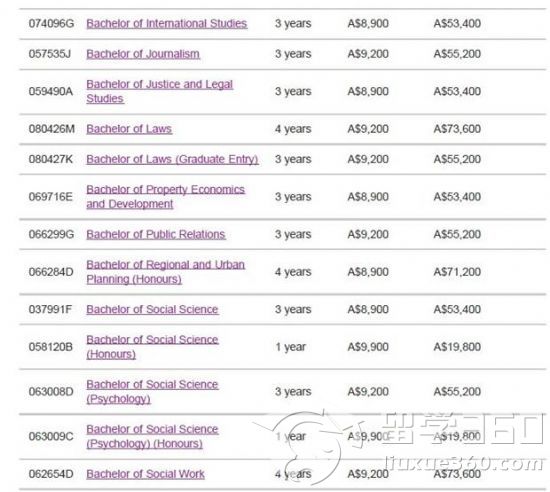Open Bachelor of Laws (Graduate Entry) link
Image resolution: width=550 pixels, height=492 pixels.
point(172,159)
